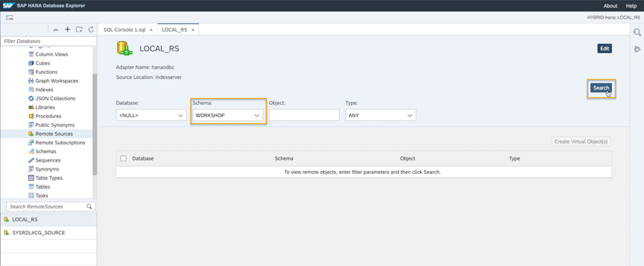Open SQL console icon in top toolbar
Screen dimensions: 644x266
pos(10,18)
